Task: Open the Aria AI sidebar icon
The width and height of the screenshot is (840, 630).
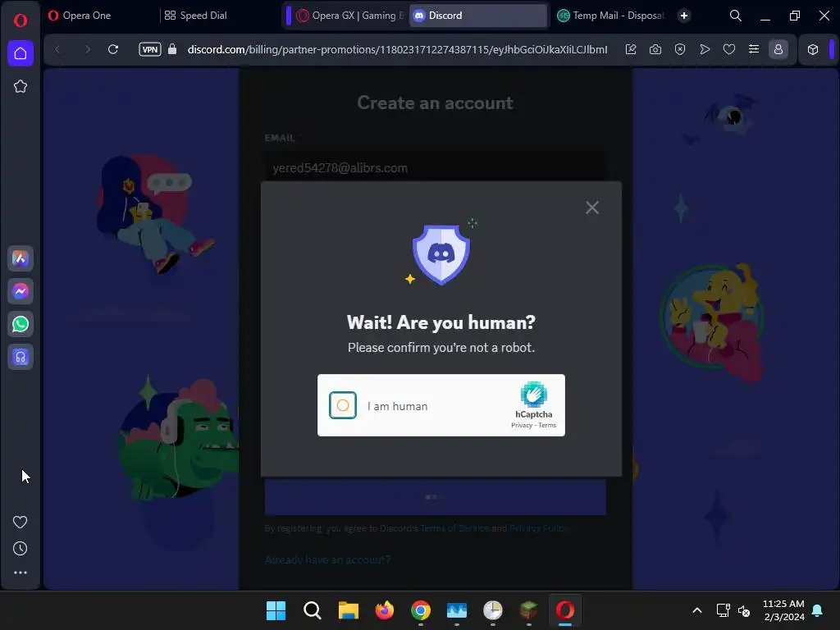Action: click(x=21, y=258)
